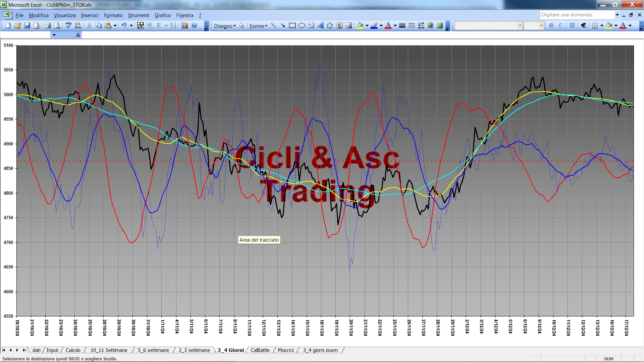Select the Arrow drawing tool

pyautogui.click(x=283, y=25)
